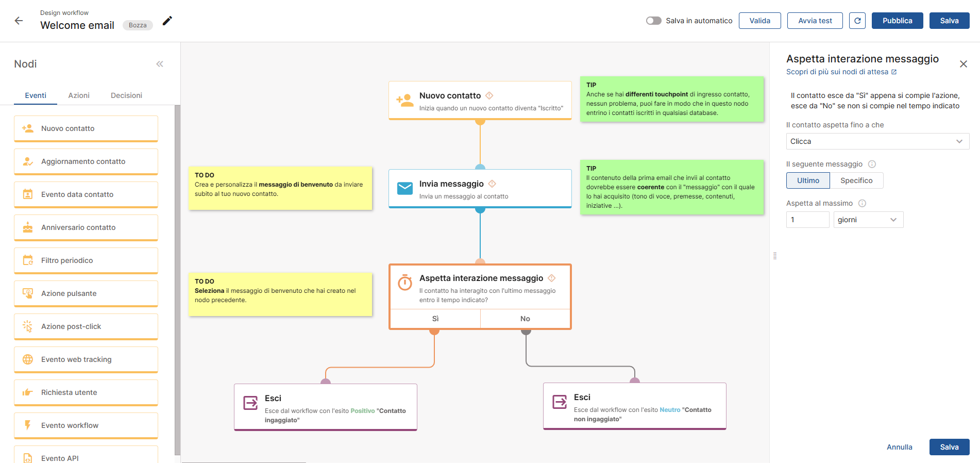The height and width of the screenshot is (463, 980).
Task: Click the node list vertical scrollbar
Action: pos(177,278)
